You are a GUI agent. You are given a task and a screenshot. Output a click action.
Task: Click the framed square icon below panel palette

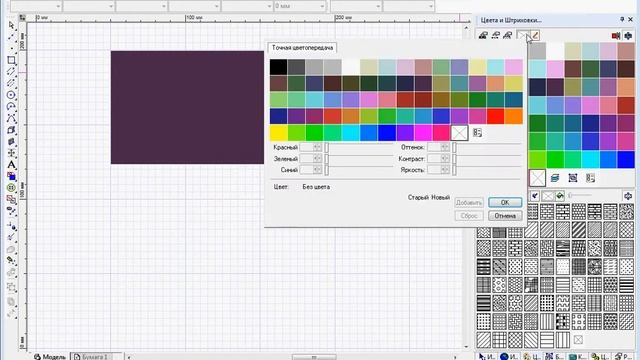coord(573,178)
